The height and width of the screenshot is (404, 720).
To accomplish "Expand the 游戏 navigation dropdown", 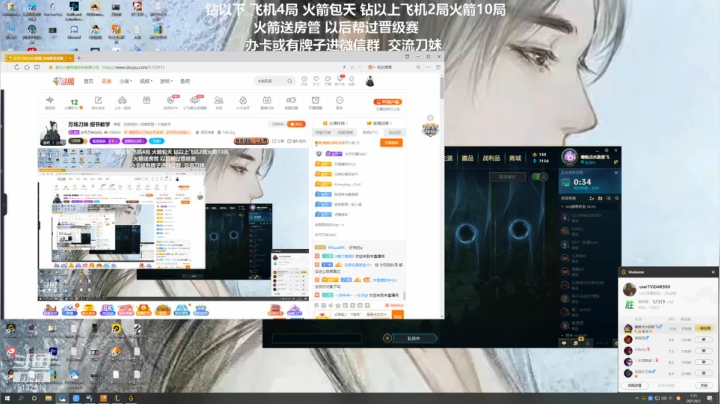I will (x=166, y=81).
